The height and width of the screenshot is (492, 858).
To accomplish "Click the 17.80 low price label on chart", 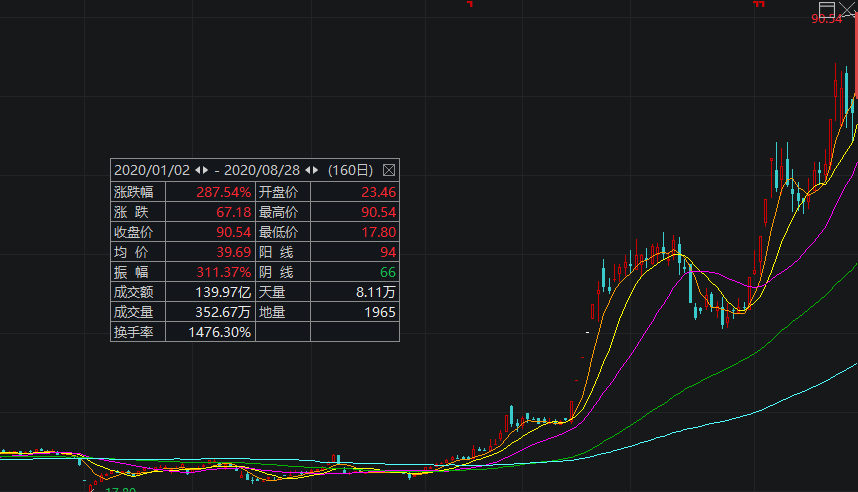I will pyautogui.click(x=121, y=489).
